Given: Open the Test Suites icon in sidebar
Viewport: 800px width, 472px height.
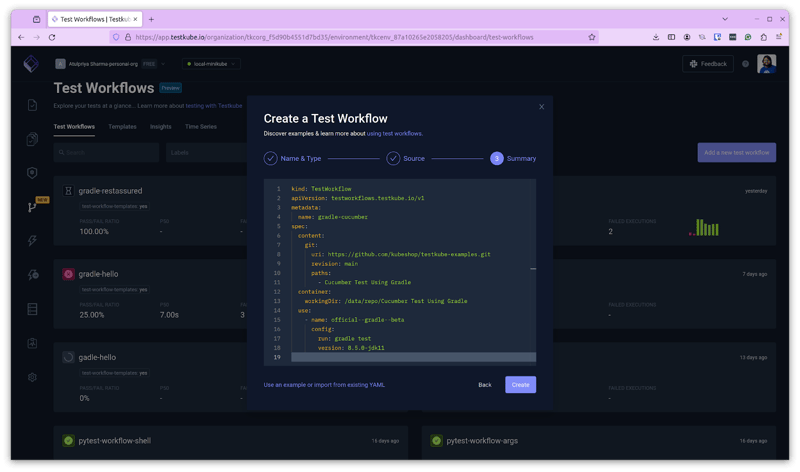Looking at the screenshot, I should 32,139.
